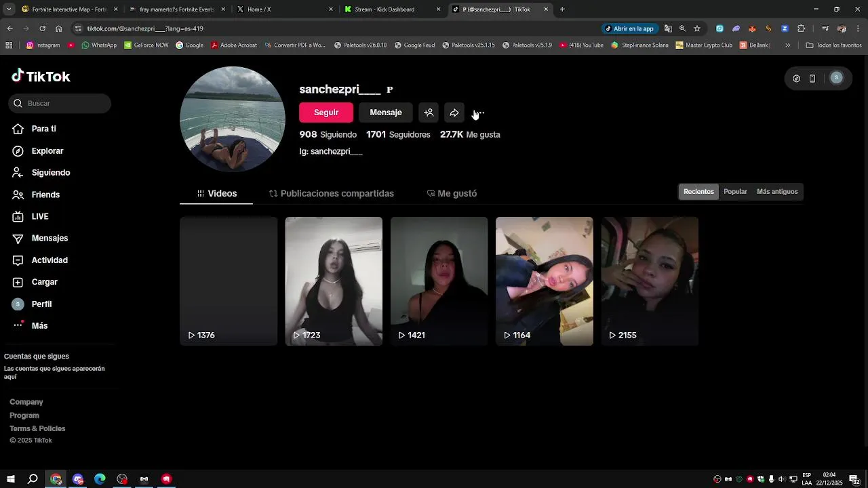Click the Seguir button
Viewport: 868px width, 488px height.
(326, 113)
